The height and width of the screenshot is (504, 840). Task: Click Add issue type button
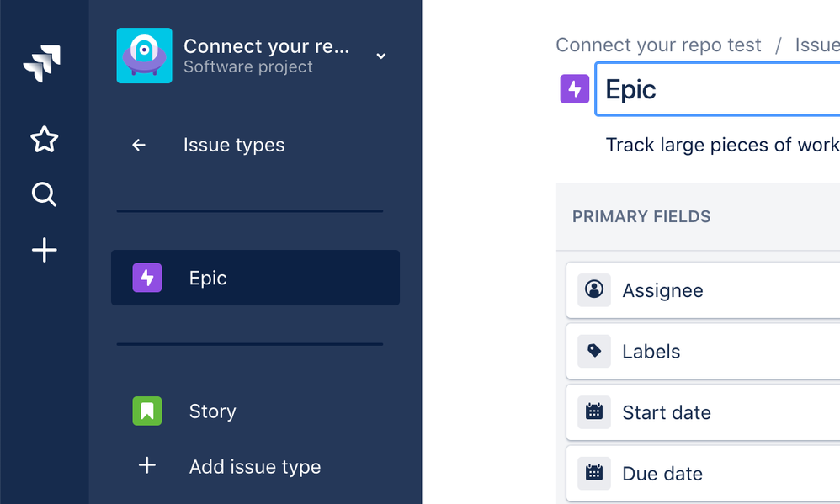click(255, 467)
